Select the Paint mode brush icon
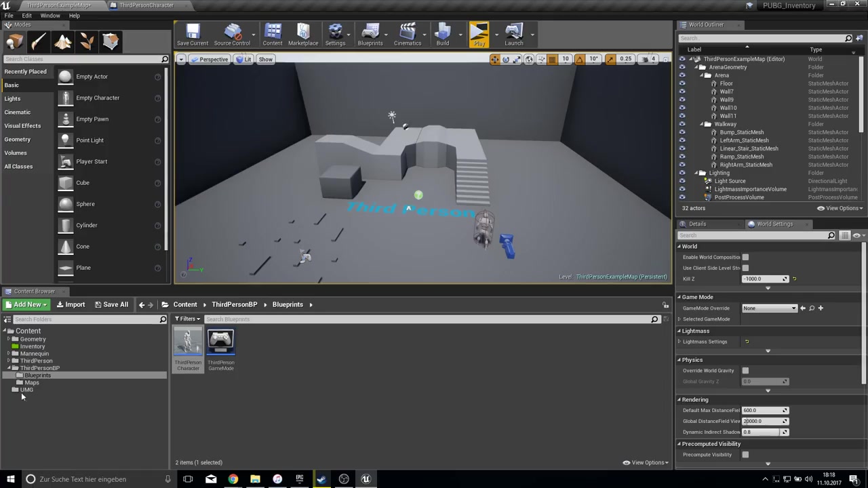The height and width of the screenshot is (488, 868). (38, 42)
